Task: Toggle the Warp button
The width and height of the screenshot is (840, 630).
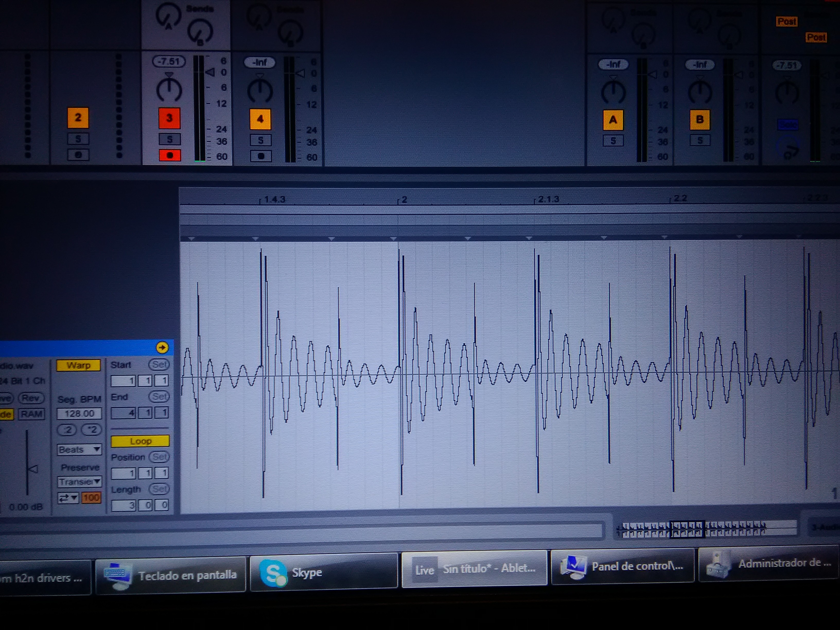Action: [x=78, y=365]
